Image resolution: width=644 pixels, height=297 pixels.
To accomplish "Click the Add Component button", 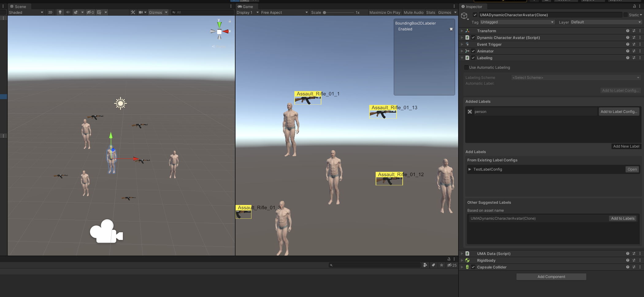I will click(551, 276).
